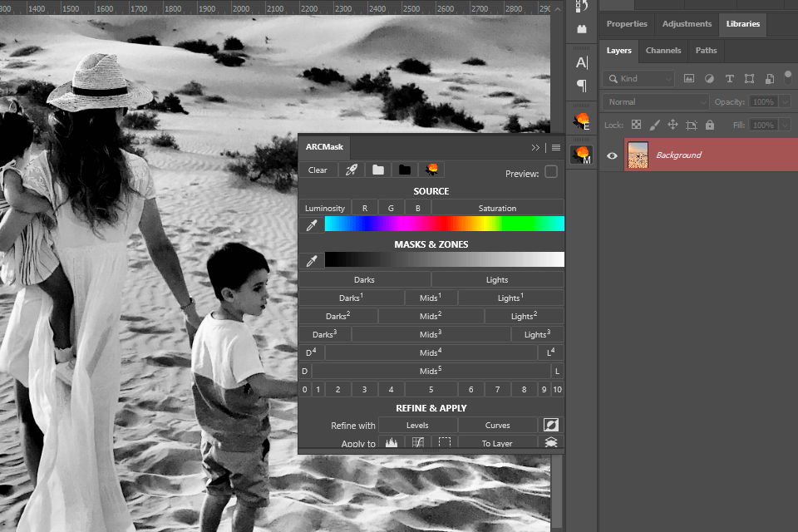Screen dimensions: 798x532
Task: Open the Kind layer filter dropdown
Action: coord(639,79)
